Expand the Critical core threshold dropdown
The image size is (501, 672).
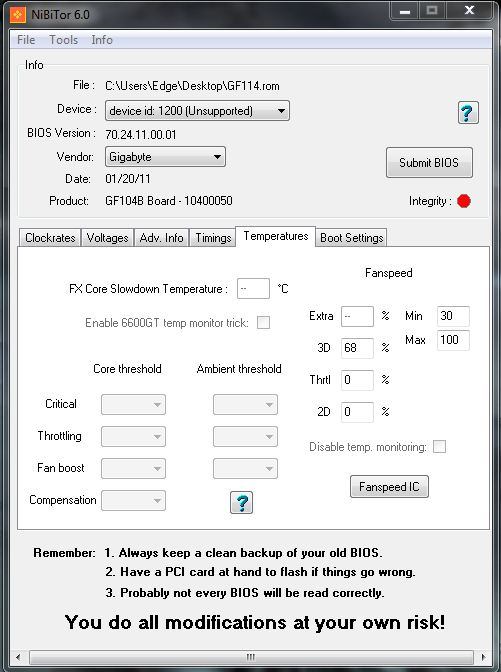pyautogui.click(x=133, y=405)
